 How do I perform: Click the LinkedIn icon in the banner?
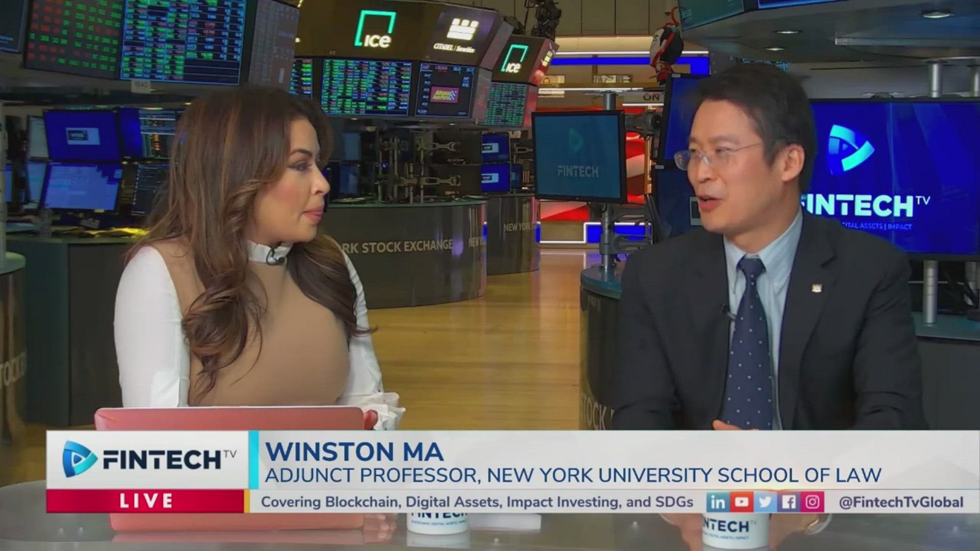pyautogui.click(x=718, y=503)
